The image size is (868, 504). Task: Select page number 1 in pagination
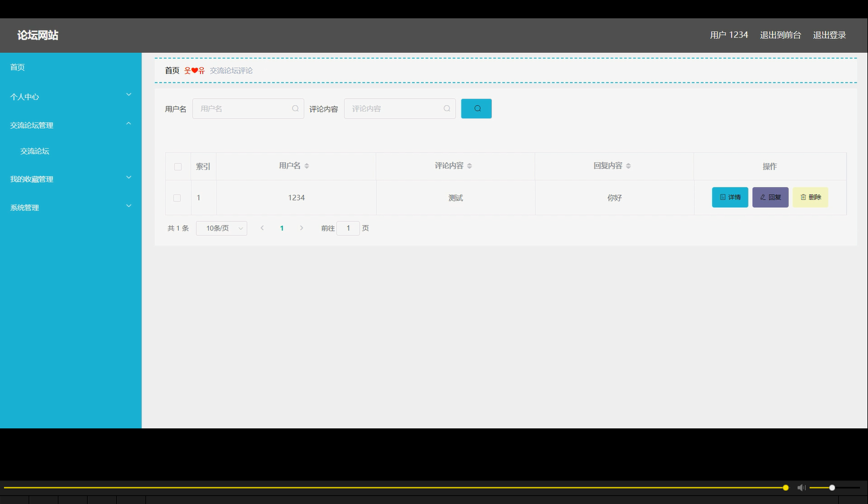click(x=282, y=228)
